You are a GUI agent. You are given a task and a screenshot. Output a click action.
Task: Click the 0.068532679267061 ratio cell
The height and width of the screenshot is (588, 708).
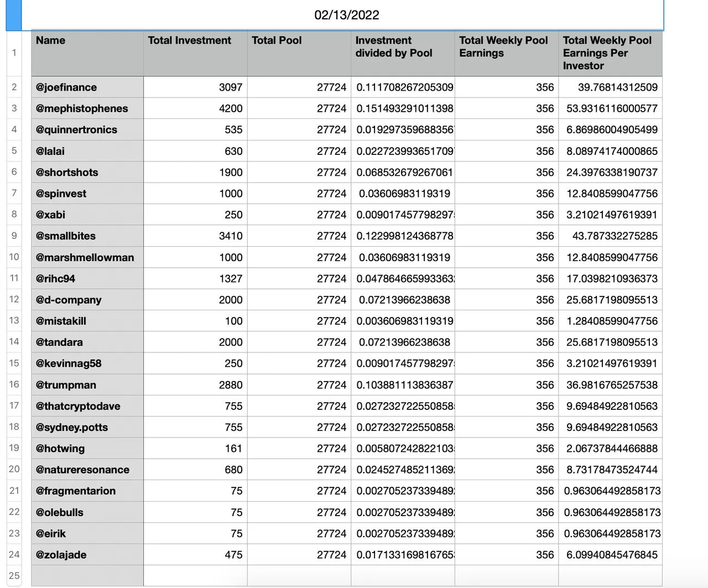(403, 172)
